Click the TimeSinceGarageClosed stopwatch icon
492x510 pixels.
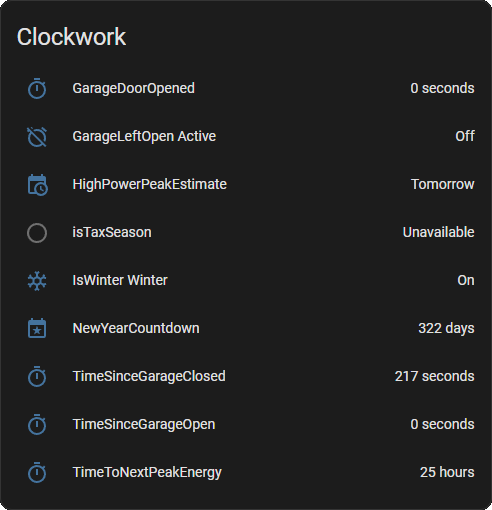pyautogui.click(x=37, y=376)
